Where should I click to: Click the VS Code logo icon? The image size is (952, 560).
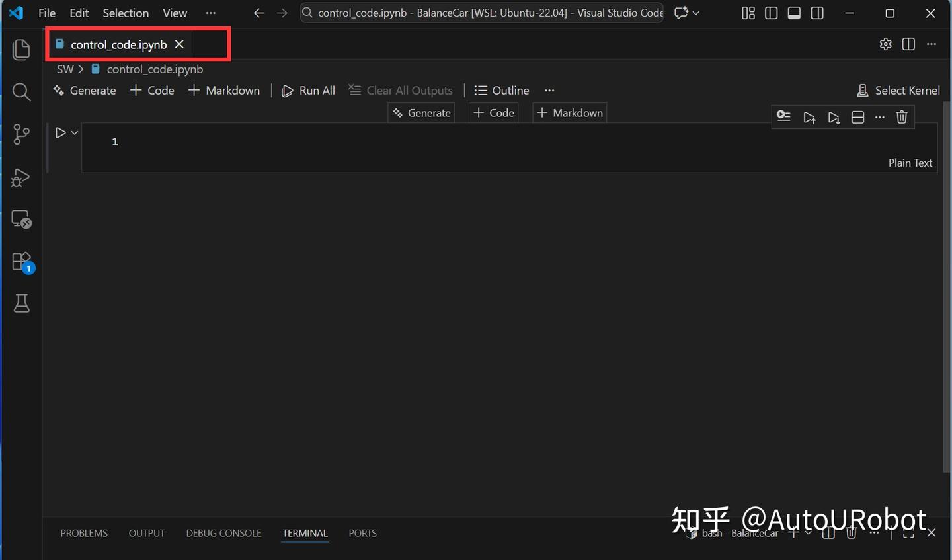coord(16,13)
